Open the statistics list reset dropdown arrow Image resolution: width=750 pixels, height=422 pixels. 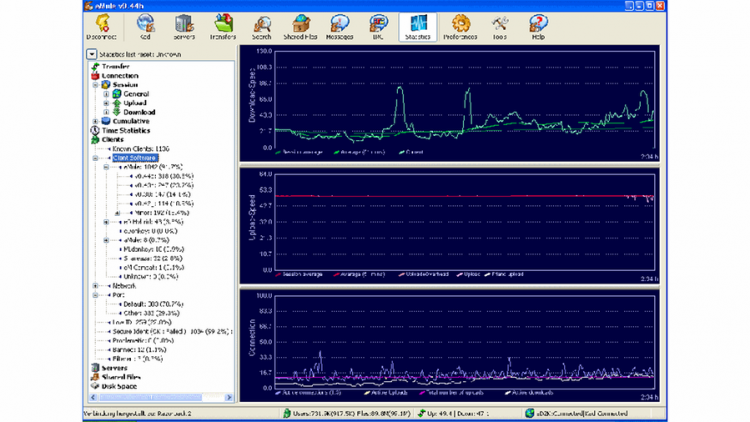(x=92, y=54)
